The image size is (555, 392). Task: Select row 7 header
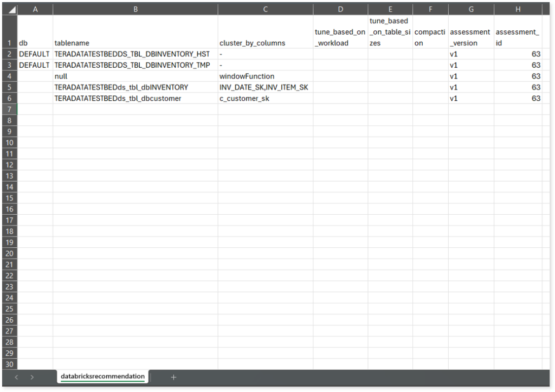click(x=10, y=110)
